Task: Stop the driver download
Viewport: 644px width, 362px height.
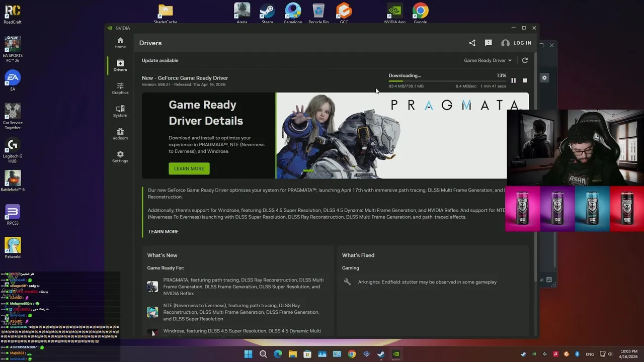Action: coord(525,80)
